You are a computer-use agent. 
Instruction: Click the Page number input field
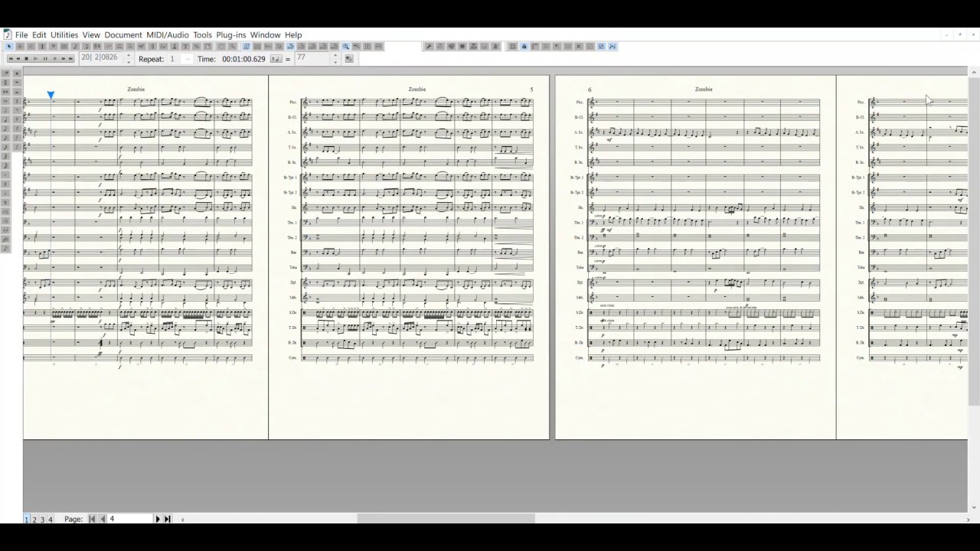click(x=130, y=519)
